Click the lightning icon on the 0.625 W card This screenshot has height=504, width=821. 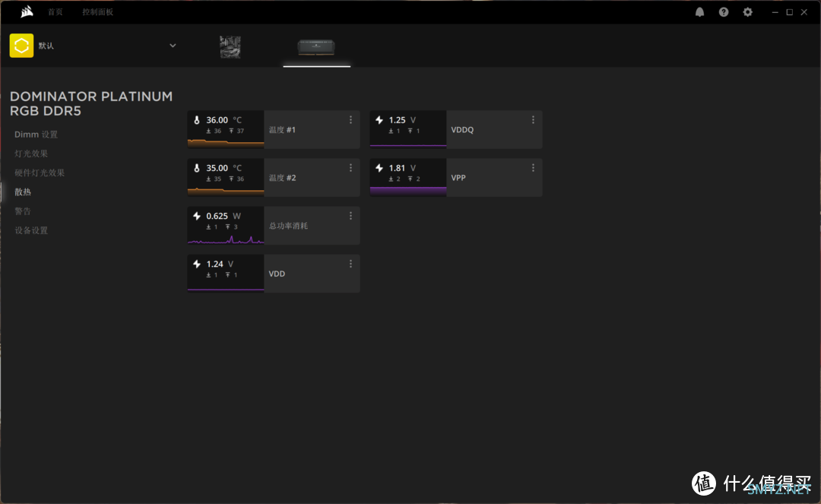tap(197, 216)
